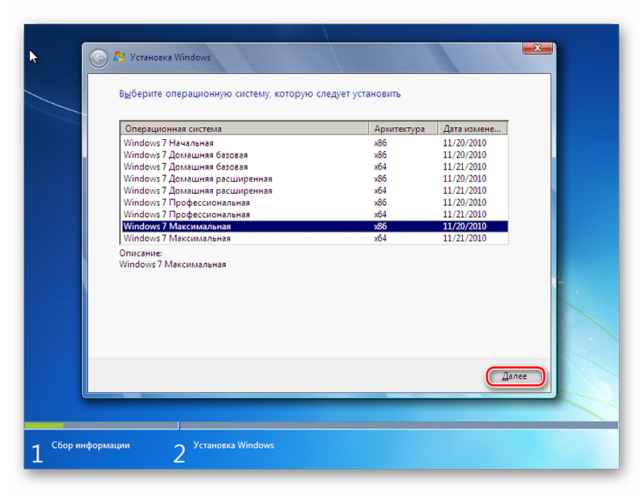643x493 pixels.
Task: Click step 2 Установка Windows label
Action: point(234,445)
